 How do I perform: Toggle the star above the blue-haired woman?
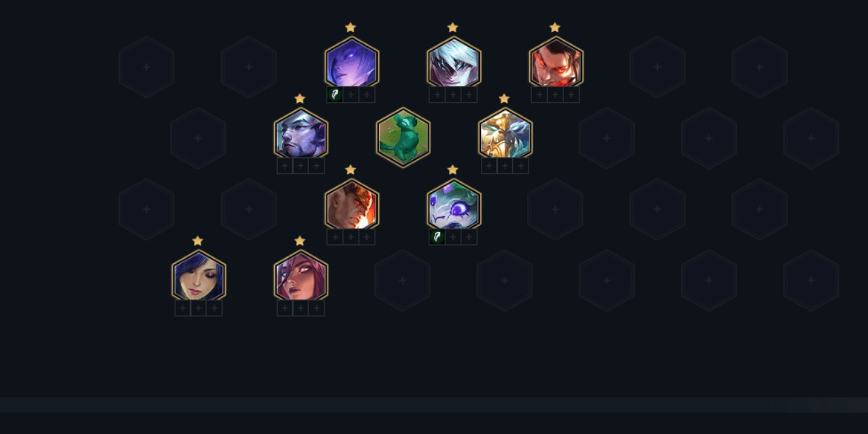(197, 241)
